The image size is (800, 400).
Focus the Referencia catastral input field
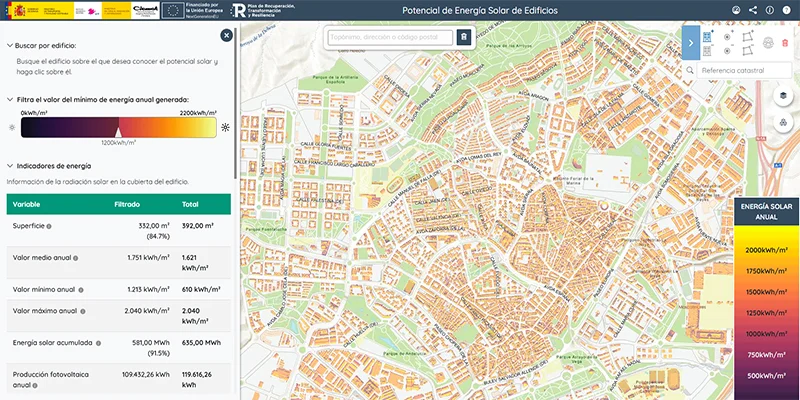tap(744, 70)
